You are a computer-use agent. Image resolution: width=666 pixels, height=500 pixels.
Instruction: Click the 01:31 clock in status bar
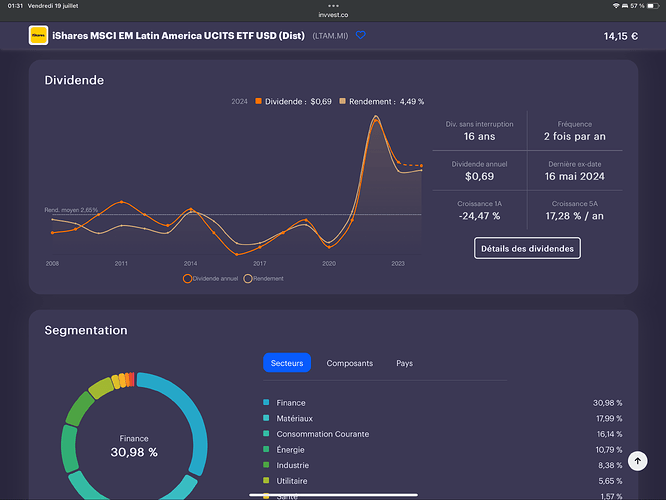15,6
